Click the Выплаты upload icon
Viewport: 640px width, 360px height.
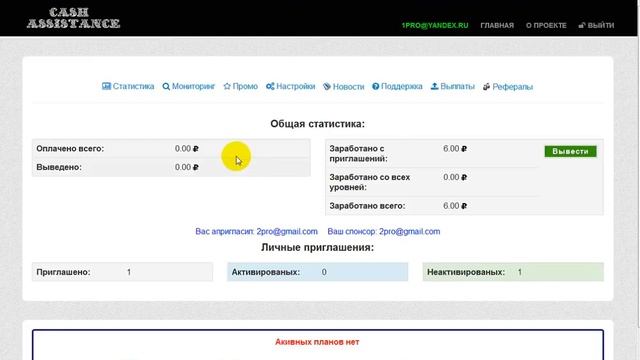[434, 86]
